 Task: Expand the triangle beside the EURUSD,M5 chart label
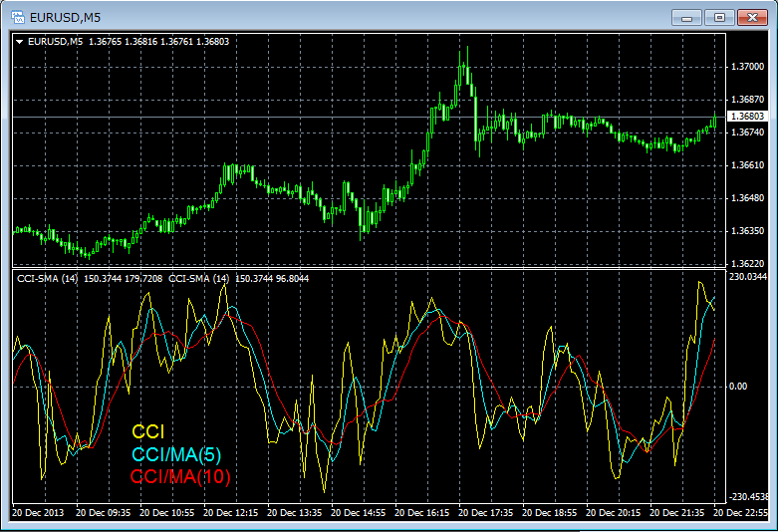tap(20, 41)
